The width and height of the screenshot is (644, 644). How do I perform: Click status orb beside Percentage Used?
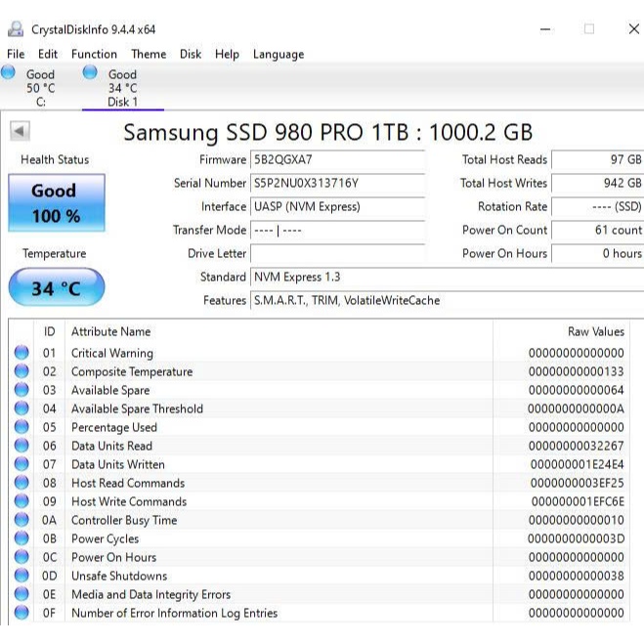click(21, 427)
